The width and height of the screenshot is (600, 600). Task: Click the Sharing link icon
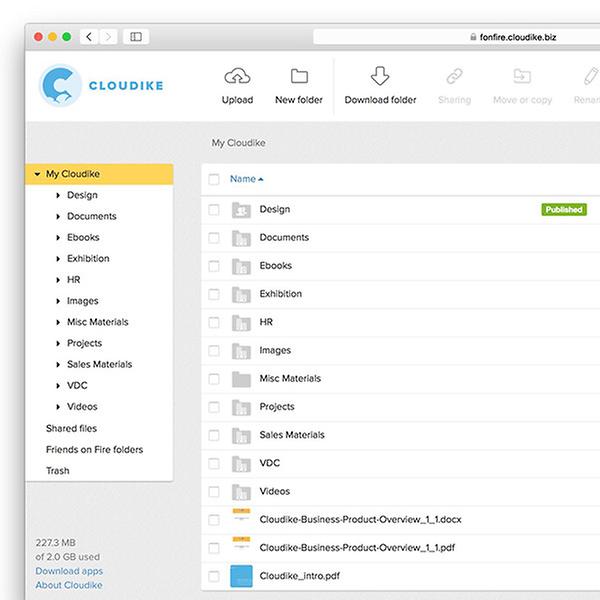click(x=455, y=76)
